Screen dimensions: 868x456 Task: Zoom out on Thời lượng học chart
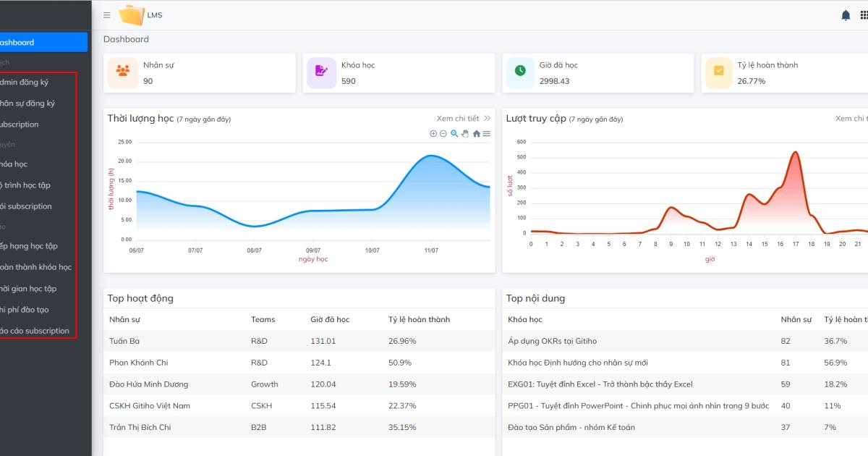(x=443, y=134)
